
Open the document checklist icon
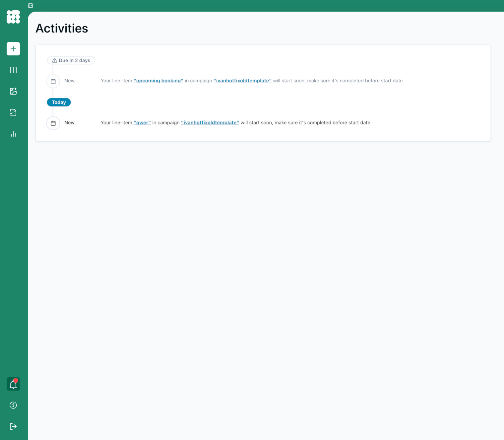13,112
